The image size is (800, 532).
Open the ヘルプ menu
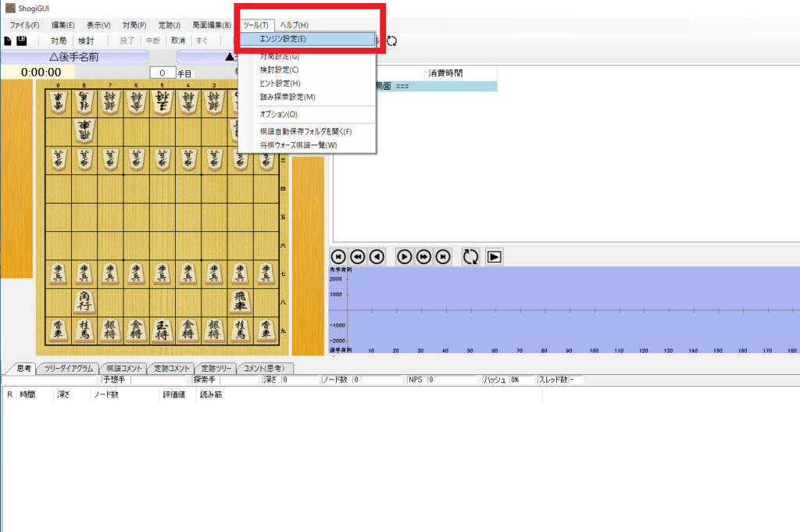292,24
